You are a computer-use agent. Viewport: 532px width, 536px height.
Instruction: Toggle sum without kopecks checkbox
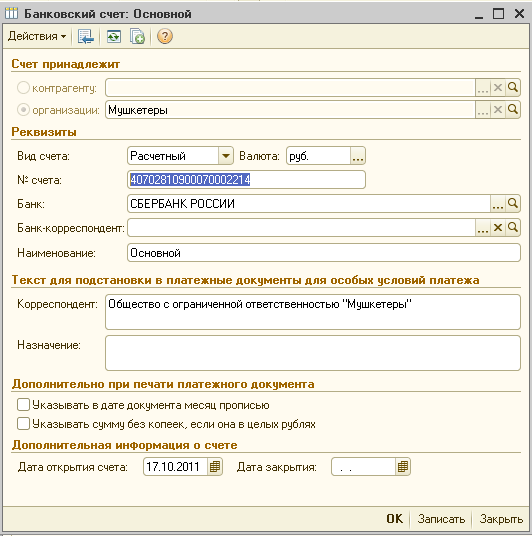point(23,424)
